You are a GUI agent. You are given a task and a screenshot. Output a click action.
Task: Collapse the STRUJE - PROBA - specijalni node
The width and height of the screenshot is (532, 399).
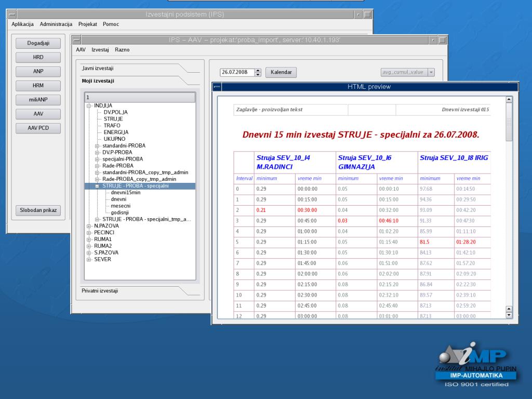[97, 186]
